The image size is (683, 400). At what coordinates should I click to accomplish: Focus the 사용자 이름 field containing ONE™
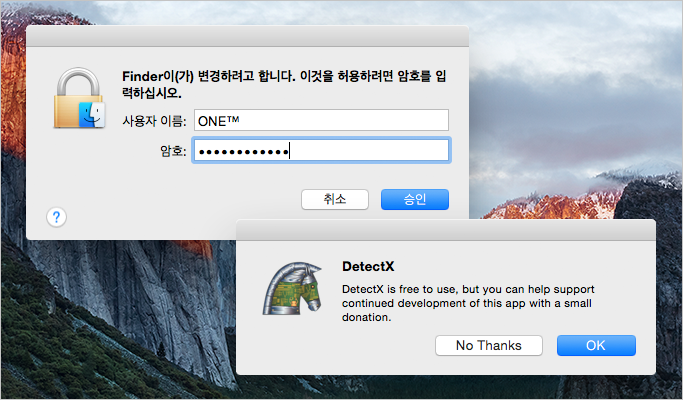click(x=321, y=120)
